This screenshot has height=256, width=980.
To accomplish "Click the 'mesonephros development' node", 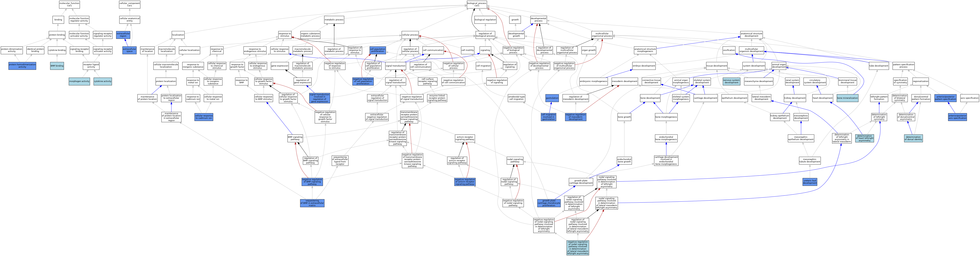I will [x=801, y=117].
